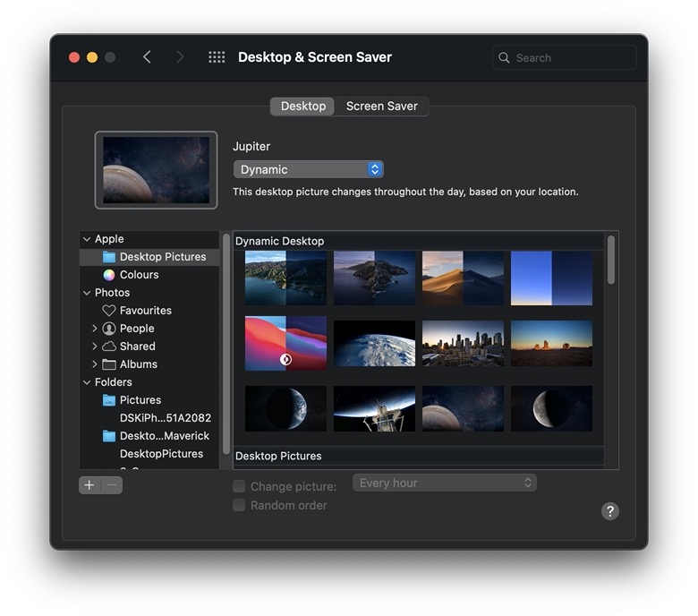Select the Mojave sand dune wallpaper

click(463, 278)
